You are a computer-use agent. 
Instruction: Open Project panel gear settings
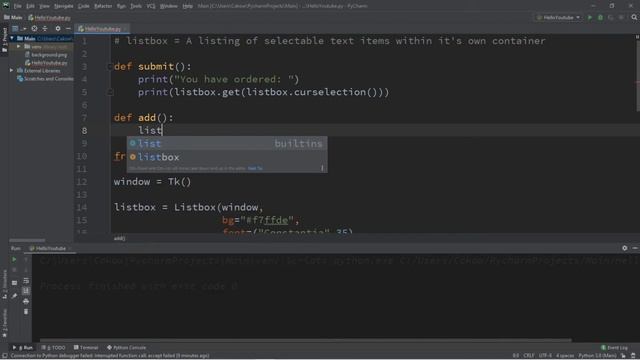point(58,29)
